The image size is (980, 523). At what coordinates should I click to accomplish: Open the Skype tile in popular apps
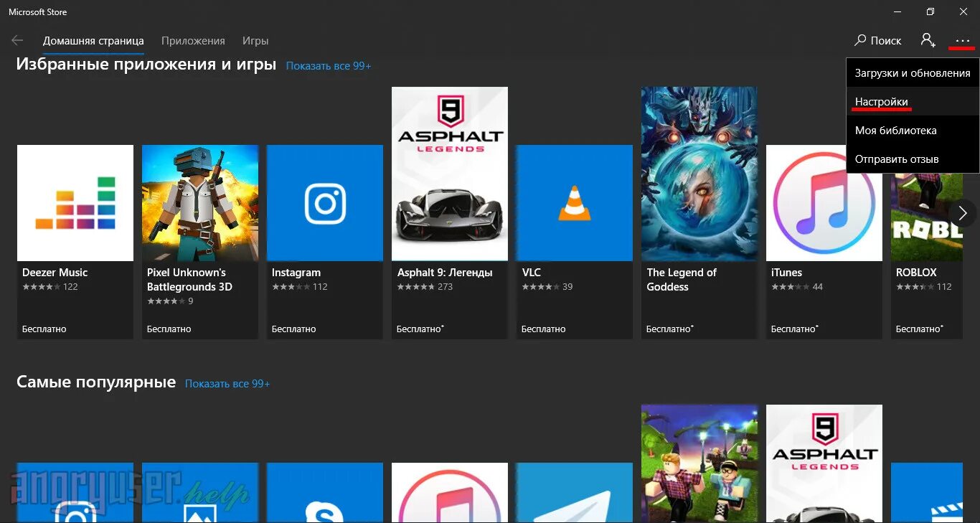pos(325,492)
